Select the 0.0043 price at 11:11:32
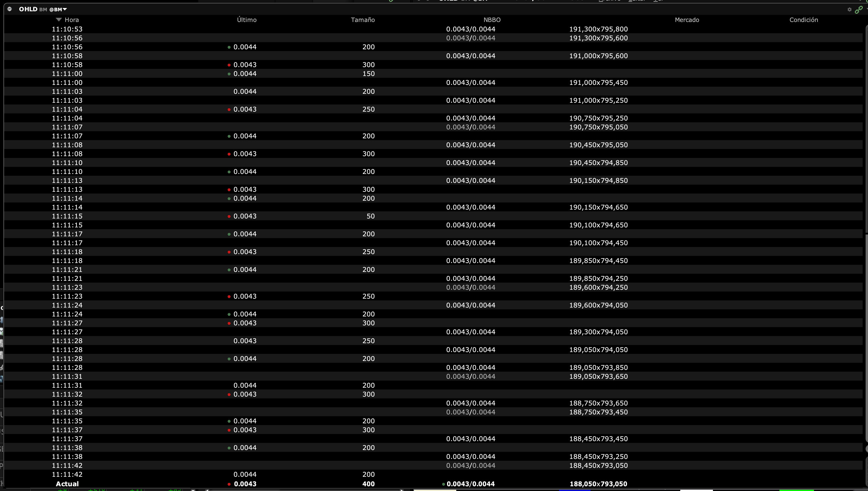The width and height of the screenshot is (868, 491). pyautogui.click(x=244, y=394)
